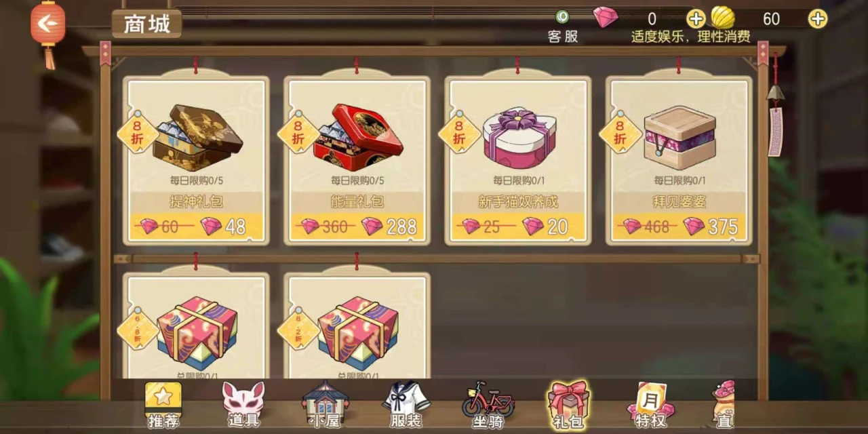
Task: Select the red 能量礼包 gift box
Action: pos(357,160)
